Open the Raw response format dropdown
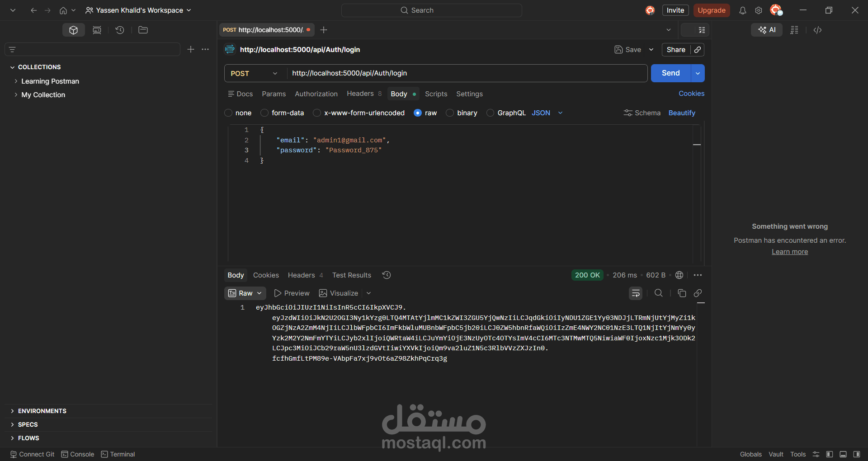This screenshot has width=868, height=461. (245, 293)
